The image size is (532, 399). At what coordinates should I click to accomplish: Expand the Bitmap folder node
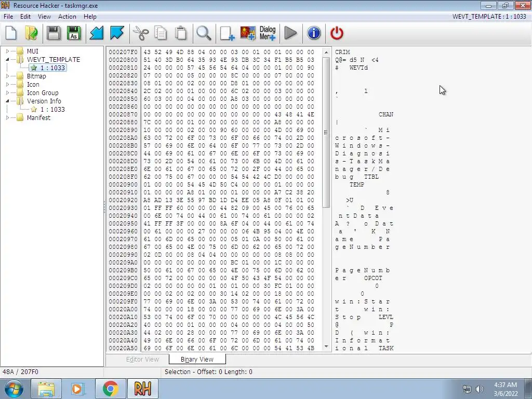[x=7, y=76]
